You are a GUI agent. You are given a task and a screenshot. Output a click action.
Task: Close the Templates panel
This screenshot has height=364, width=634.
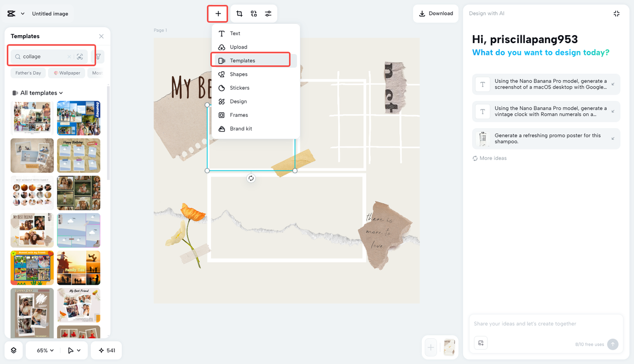pos(102,36)
